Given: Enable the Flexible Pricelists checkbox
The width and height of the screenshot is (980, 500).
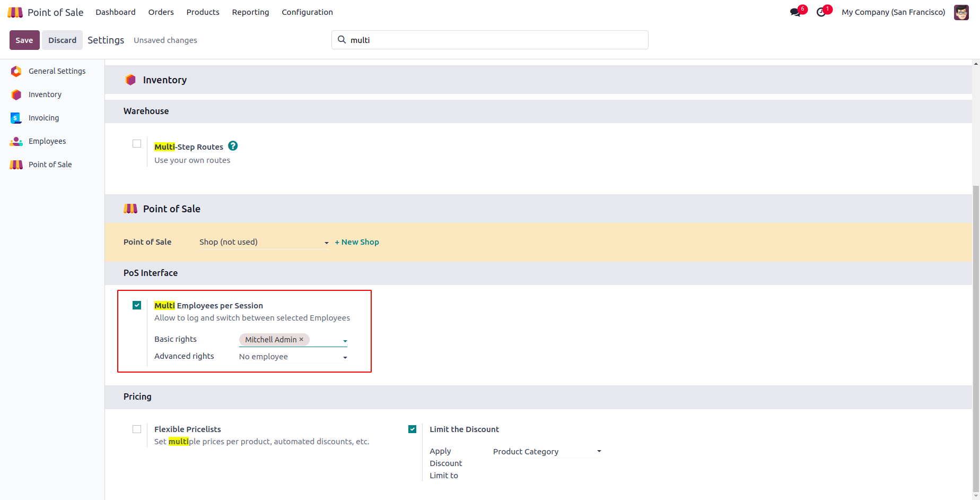Looking at the screenshot, I should 137,429.
